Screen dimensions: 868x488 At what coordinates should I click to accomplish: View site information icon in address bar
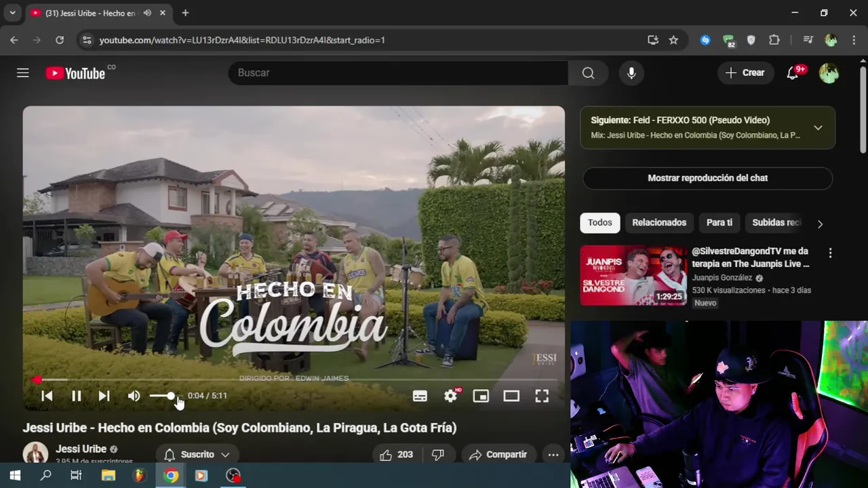pos(86,40)
